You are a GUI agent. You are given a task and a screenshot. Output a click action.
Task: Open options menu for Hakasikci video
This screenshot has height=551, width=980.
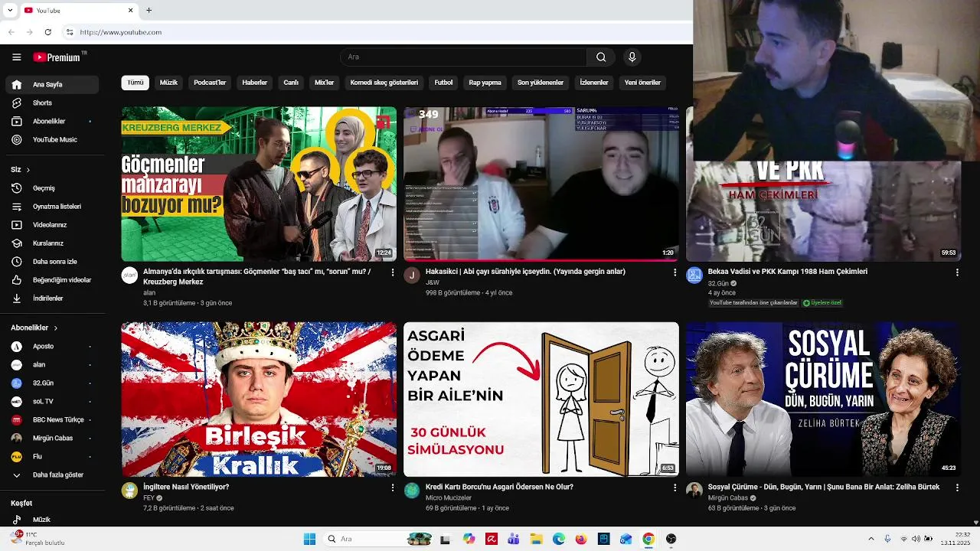pos(675,272)
